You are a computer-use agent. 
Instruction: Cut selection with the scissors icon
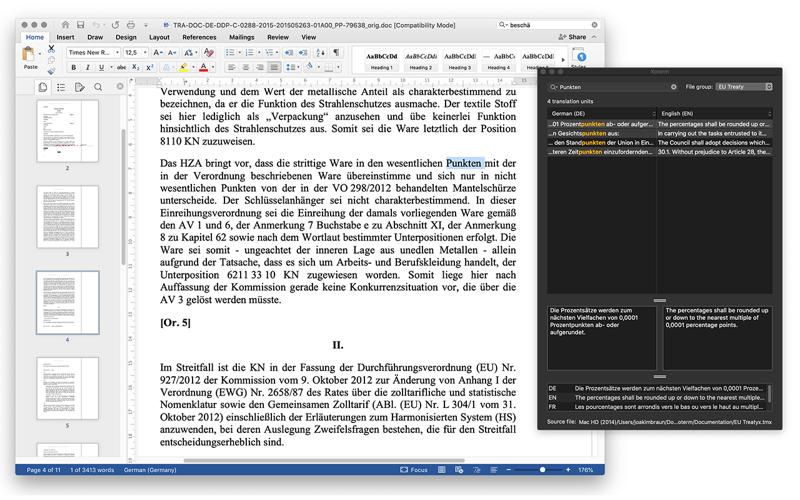pos(52,49)
